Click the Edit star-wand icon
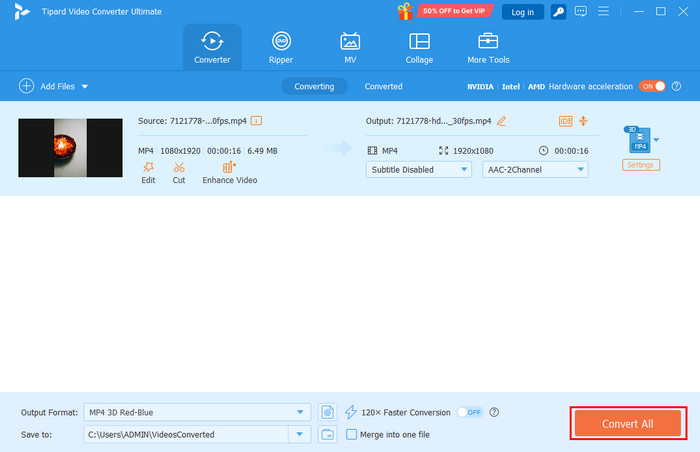This screenshot has width=700, height=452. click(148, 167)
